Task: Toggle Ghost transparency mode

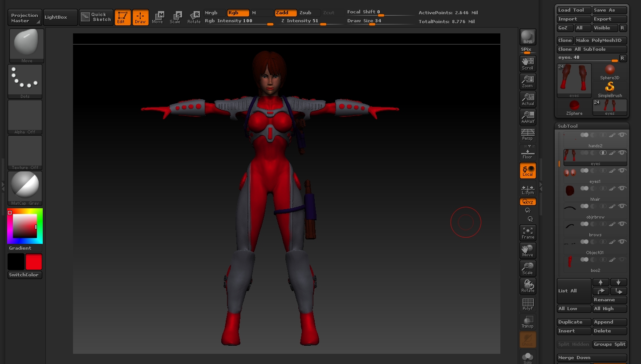Action: click(527, 340)
